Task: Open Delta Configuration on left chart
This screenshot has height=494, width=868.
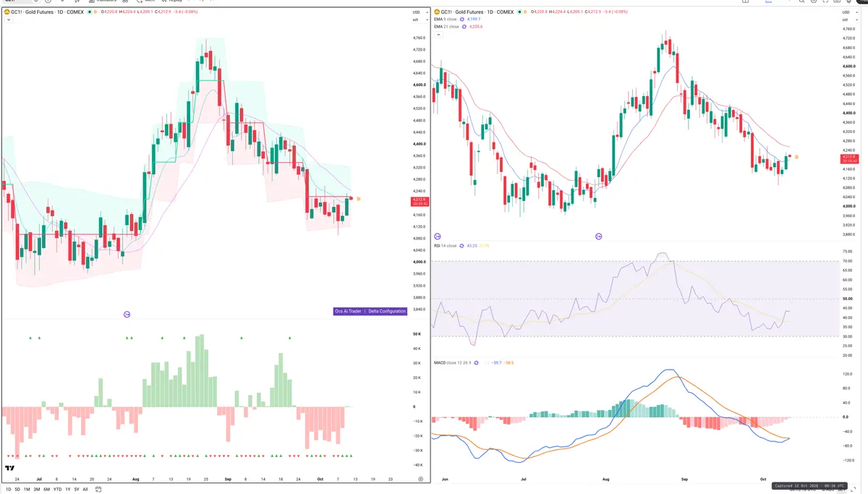Action: tap(386, 311)
